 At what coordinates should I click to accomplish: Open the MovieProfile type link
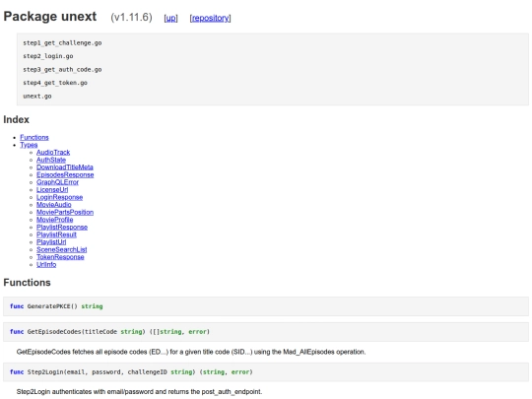pos(55,220)
